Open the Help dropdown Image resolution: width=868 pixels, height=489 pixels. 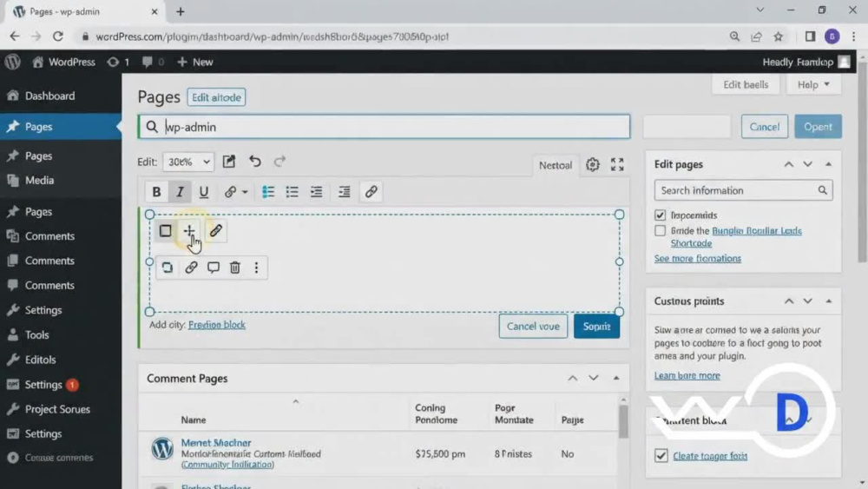pyautogui.click(x=814, y=85)
